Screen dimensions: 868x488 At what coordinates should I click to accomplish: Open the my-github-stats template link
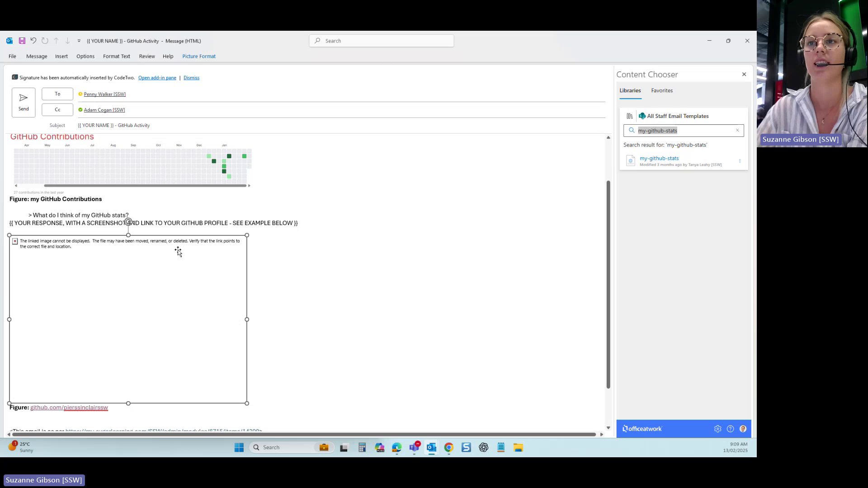click(x=659, y=158)
